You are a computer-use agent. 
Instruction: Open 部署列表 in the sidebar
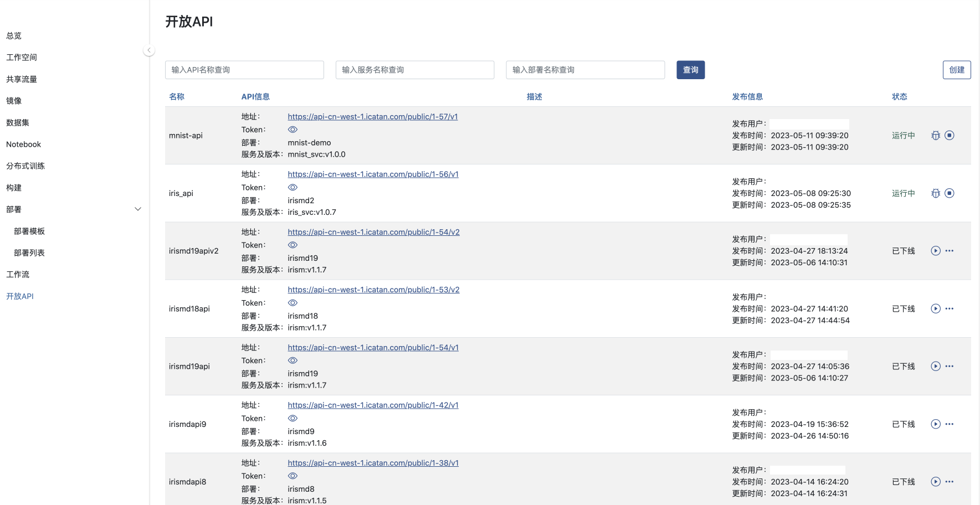click(x=29, y=253)
